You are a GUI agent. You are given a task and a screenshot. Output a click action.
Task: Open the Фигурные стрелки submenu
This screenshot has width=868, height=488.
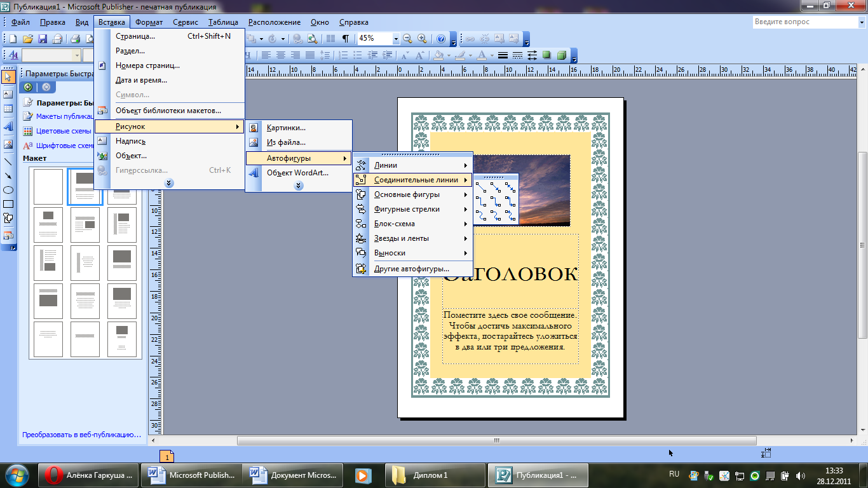pos(413,209)
